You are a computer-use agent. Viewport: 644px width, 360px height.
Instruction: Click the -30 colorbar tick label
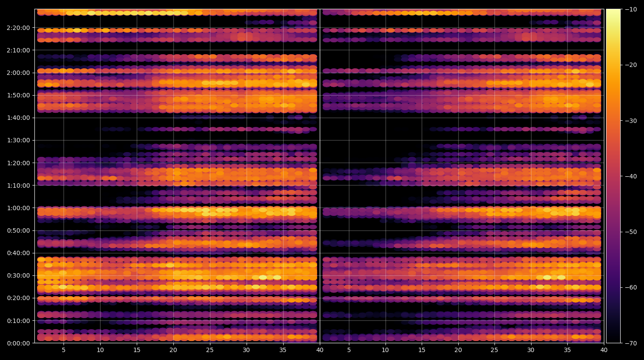tap(631, 121)
